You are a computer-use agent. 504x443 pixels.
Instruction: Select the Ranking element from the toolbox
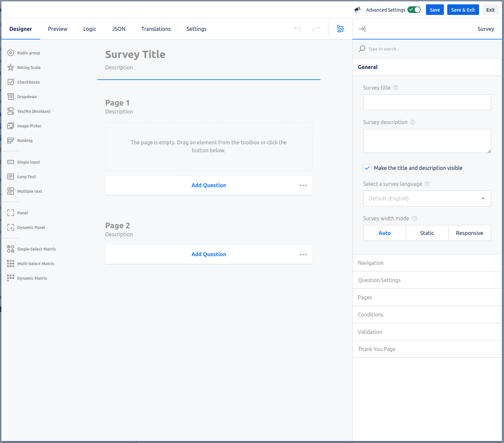pos(25,140)
